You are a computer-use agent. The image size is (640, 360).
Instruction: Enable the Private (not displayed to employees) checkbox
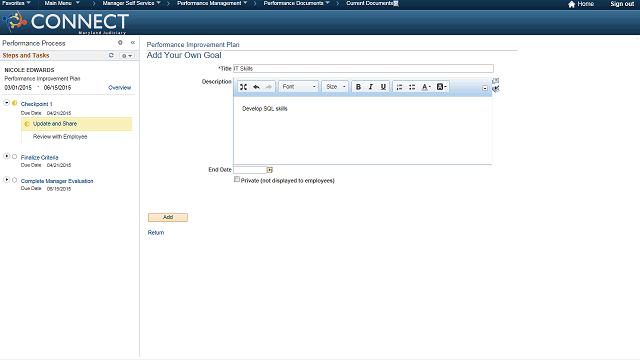pos(237,179)
